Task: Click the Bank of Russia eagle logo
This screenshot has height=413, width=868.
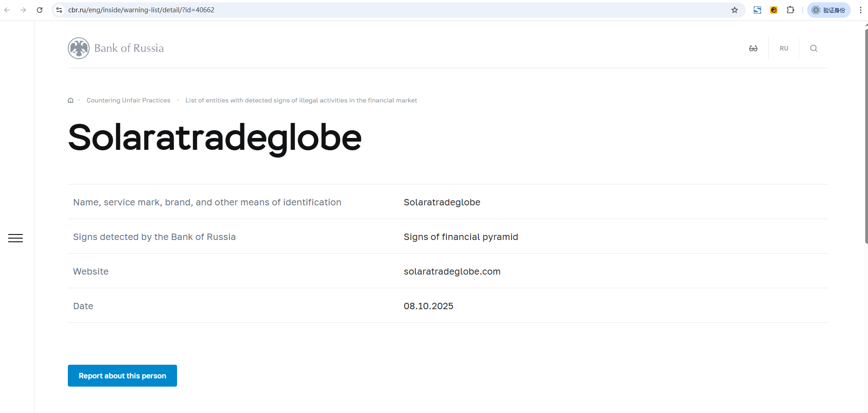Action: point(79,48)
